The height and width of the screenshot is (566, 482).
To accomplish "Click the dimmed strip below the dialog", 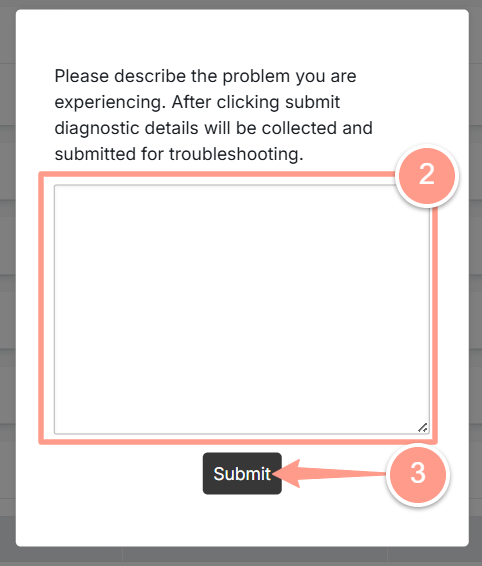I will coord(241,556).
